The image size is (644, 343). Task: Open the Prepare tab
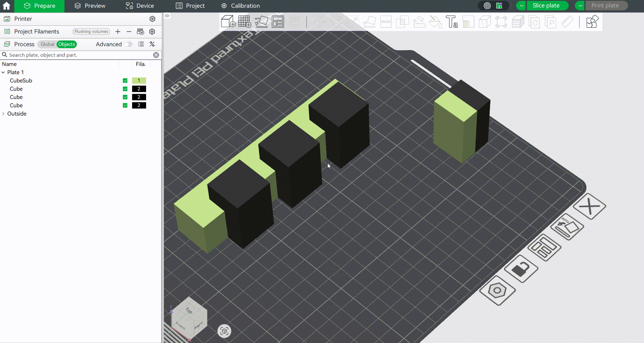(x=39, y=6)
